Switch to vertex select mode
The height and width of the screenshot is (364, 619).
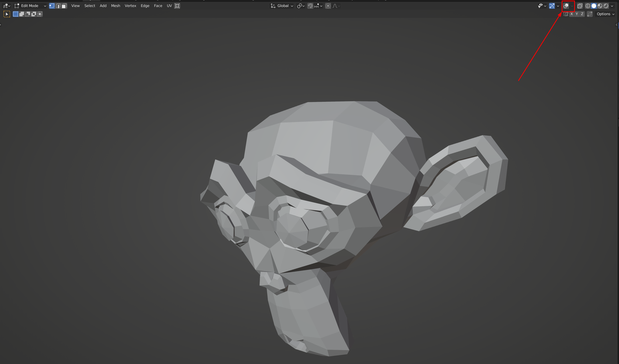(x=52, y=6)
